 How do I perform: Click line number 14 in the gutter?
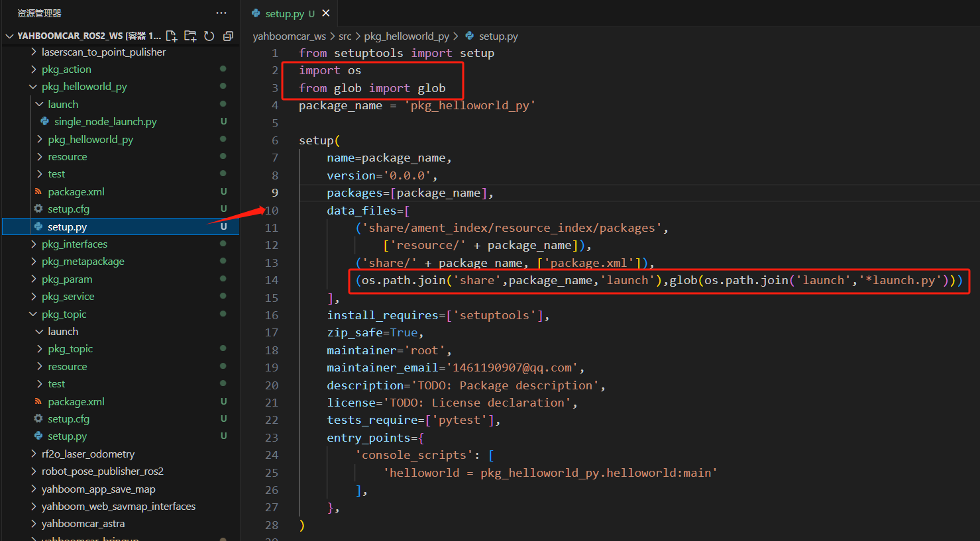click(272, 280)
